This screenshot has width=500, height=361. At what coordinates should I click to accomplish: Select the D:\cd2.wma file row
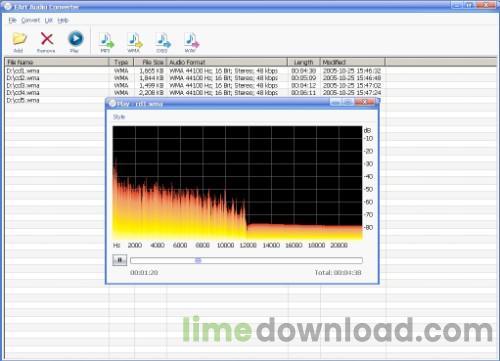[194, 78]
